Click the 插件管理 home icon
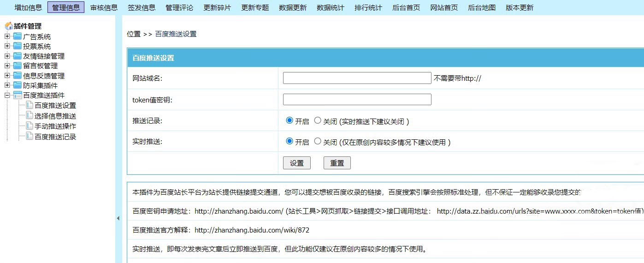 (x=9, y=26)
